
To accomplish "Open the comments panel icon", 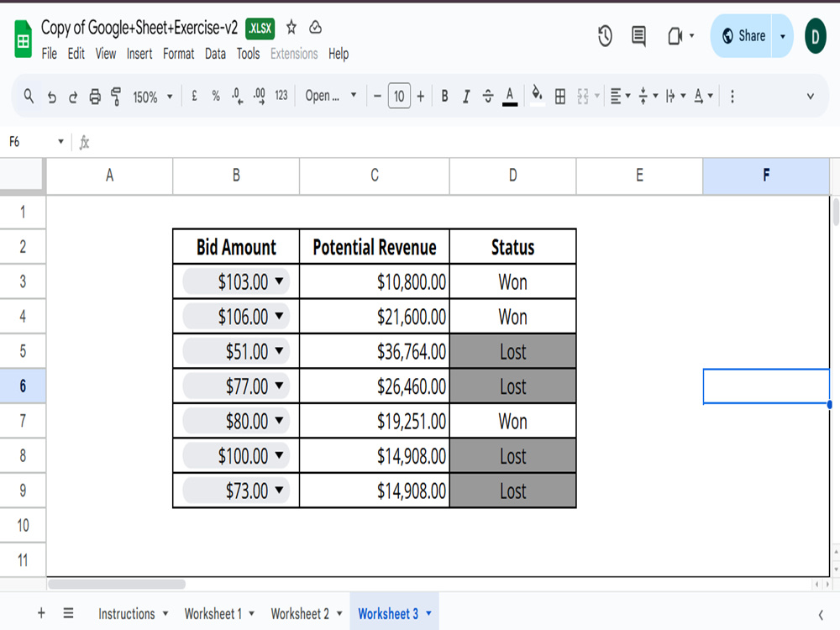I will [x=638, y=36].
